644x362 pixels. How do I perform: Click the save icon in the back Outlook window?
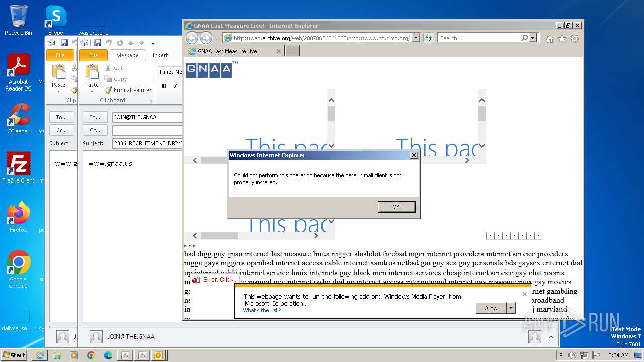(x=64, y=43)
